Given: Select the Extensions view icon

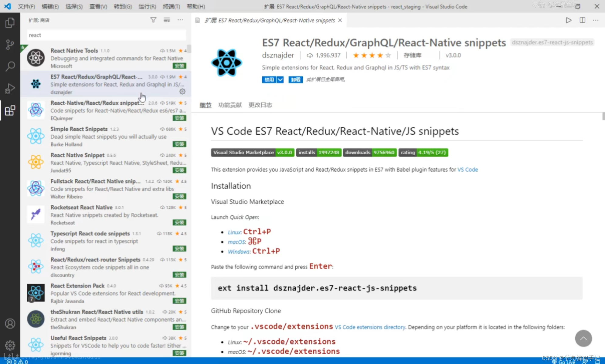Looking at the screenshot, I should (10, 110).
